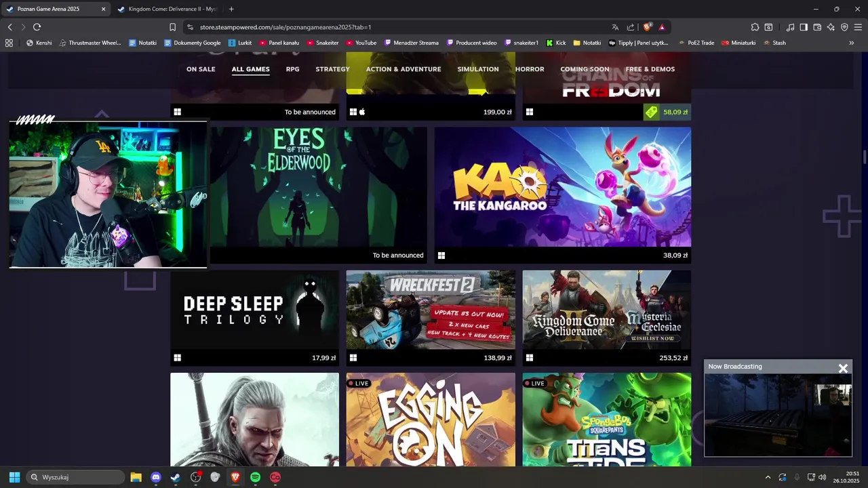
Task: Select the ALL GAMES tab
Action: (250, 69)
